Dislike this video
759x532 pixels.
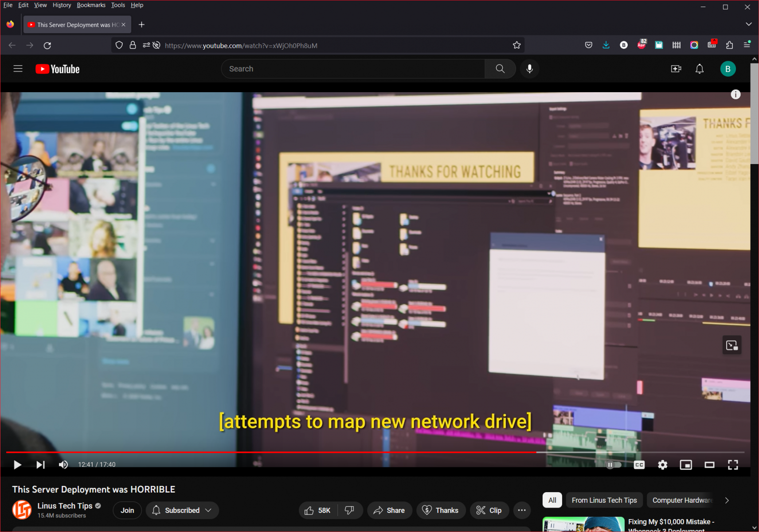tap(350, 510)
